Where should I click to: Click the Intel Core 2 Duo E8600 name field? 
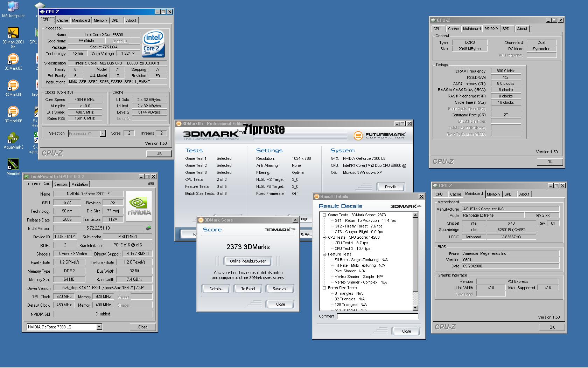(104, 35)
